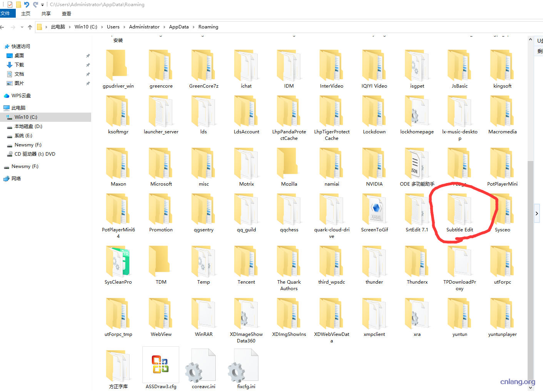Image resolution: width=543 pixels, height=392 pixels.
Task: Open the Microsoft folder
Action: pos(161,167)
